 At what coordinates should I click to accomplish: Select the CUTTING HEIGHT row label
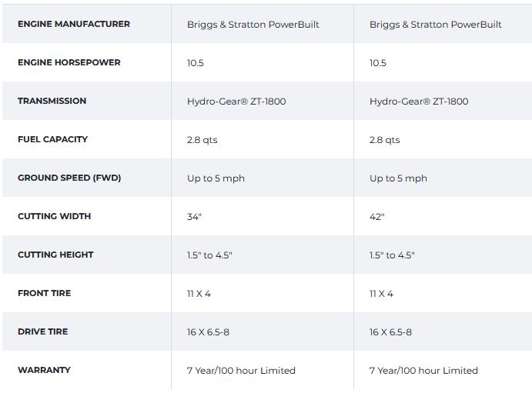tap(56, 255)
